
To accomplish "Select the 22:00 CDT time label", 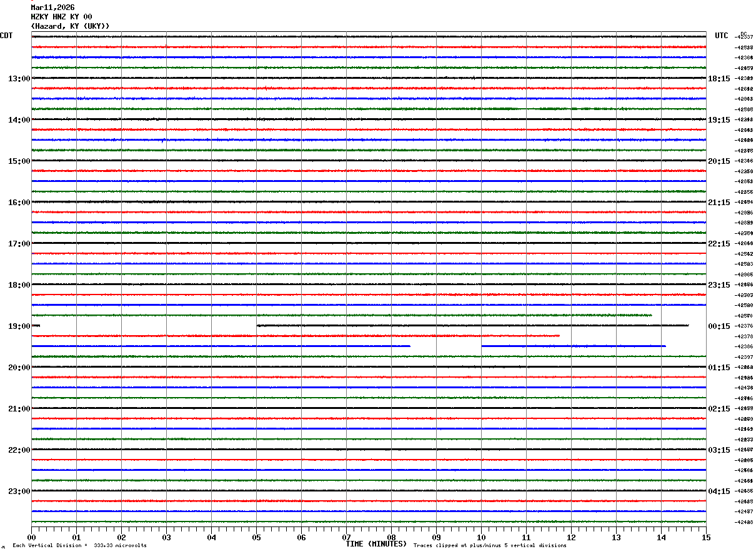I will (x=19, y=450).
